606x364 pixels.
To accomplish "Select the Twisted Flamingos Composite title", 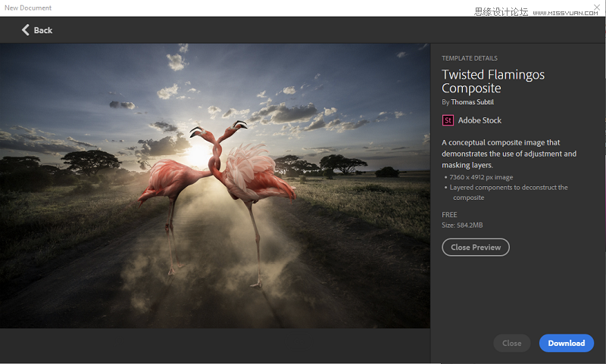I will [493, 81].
